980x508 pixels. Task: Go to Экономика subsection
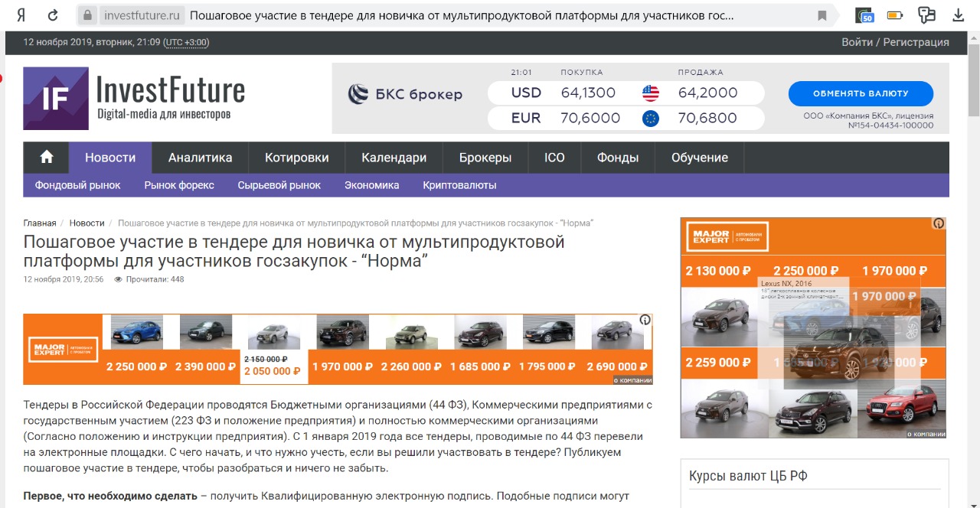(372, 185)
